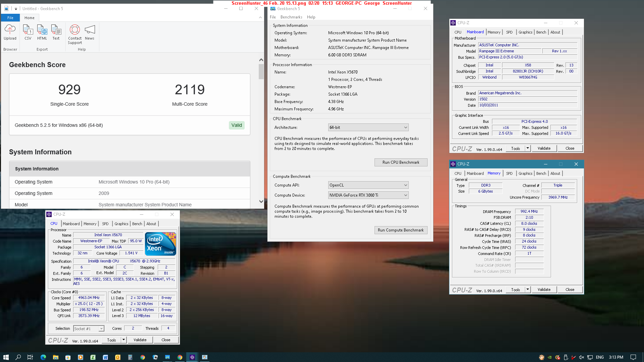644x362 pixels.
Task: Click Validate in CPU-Z Mainboard window
Action: [544, 148]
